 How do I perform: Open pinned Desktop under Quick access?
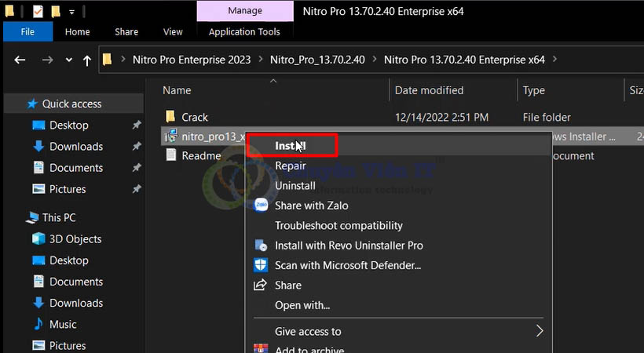click(x=68, y=126)
